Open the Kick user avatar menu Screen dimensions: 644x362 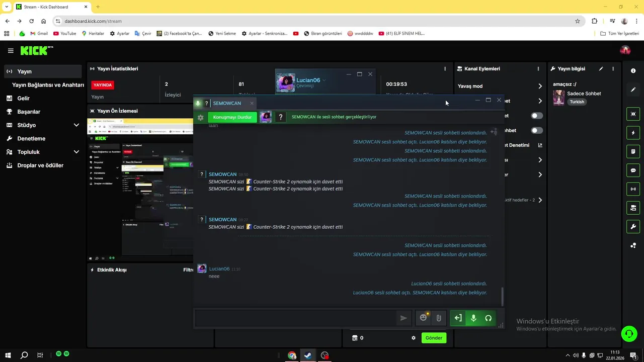(x=625, y=50)
